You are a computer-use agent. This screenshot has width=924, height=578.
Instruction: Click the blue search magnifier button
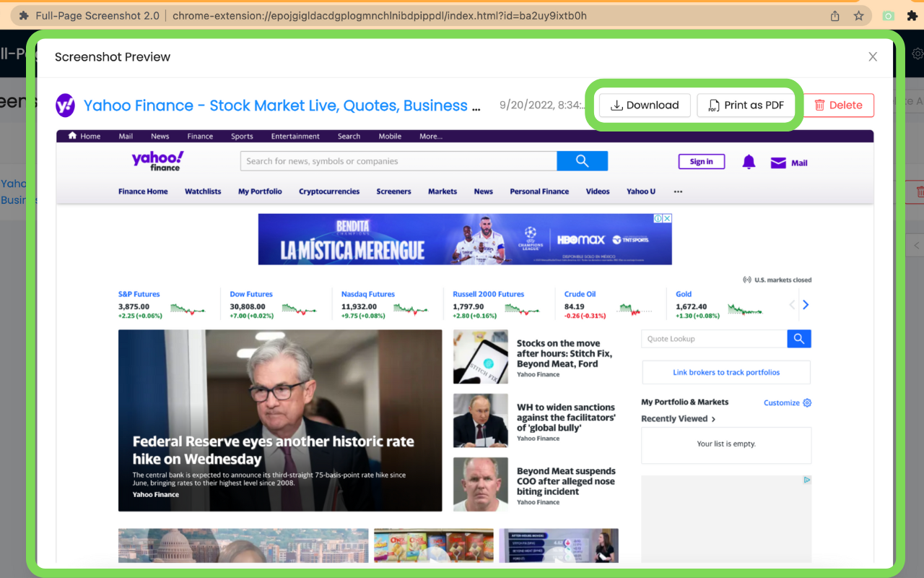pos(583,161)
